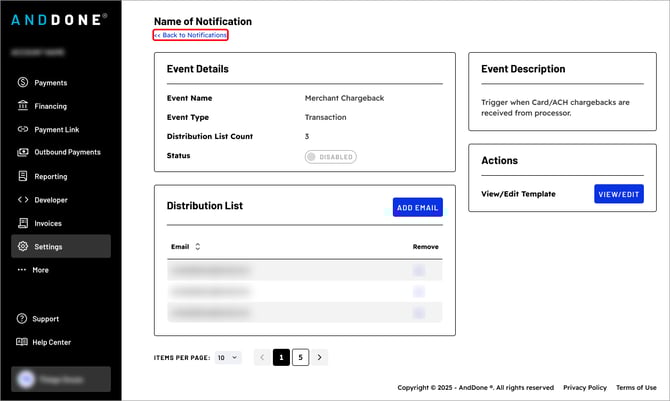Click the Remove column header

[x=426, y=247]
